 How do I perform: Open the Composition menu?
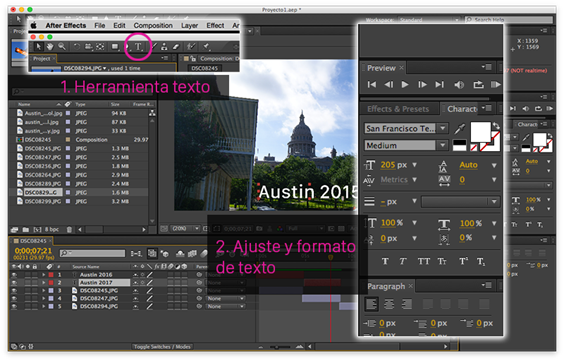pos(153,26)
